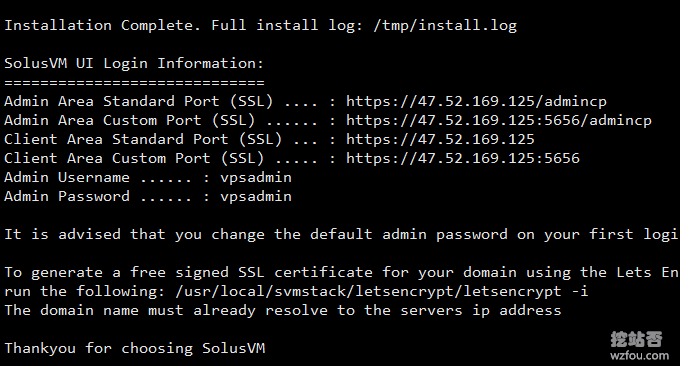Click the /tmp/install.log path text
The width and height of the screenshot is (680, 366).
(x=445, y=26)
